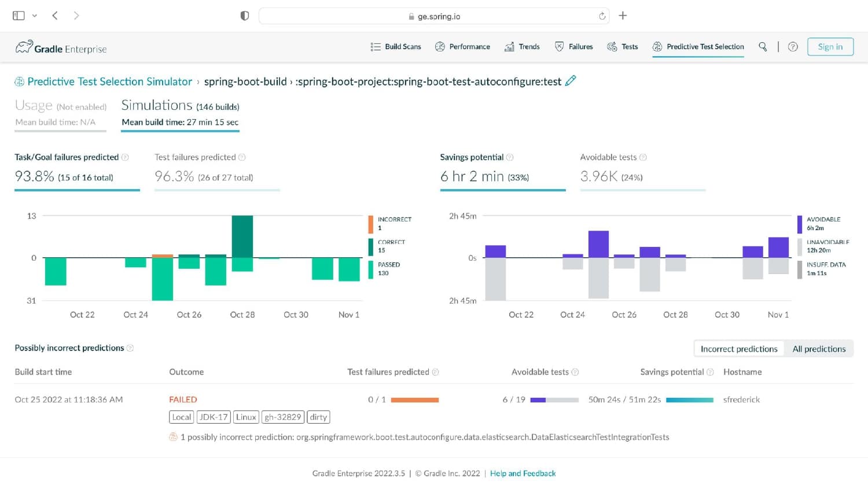The height and width of the screenshot is (488, 868).
Task: Click the Gradle Enterprise elephant logo
Action: coord(24,47)
